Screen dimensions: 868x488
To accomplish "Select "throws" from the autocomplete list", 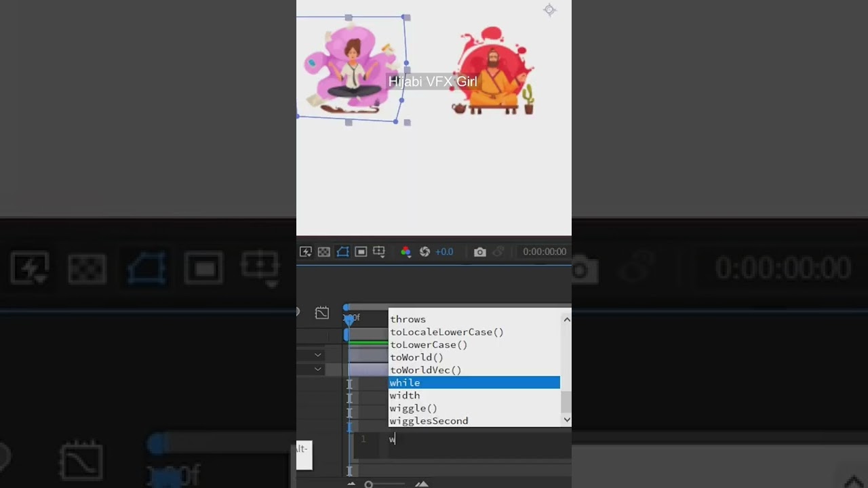I will pyautogui.click(x=408, y=319).
